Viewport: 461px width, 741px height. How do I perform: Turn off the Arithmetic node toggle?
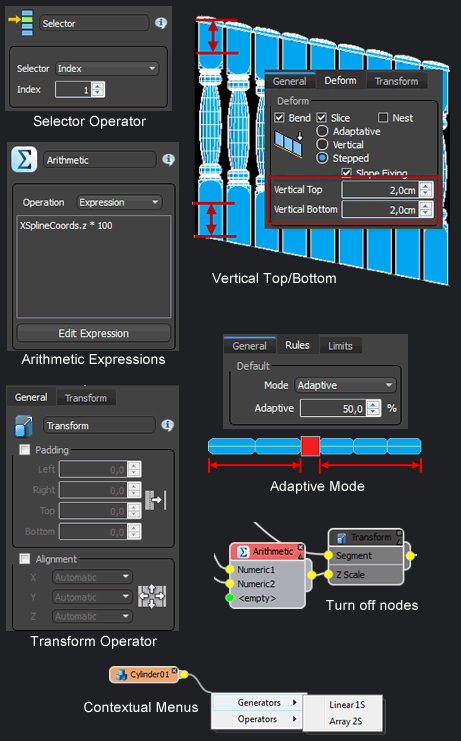300,547
